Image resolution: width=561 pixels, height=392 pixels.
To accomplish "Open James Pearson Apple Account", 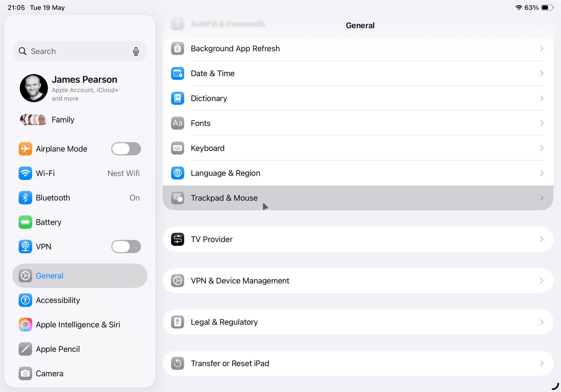I will [x=80, y=88].
